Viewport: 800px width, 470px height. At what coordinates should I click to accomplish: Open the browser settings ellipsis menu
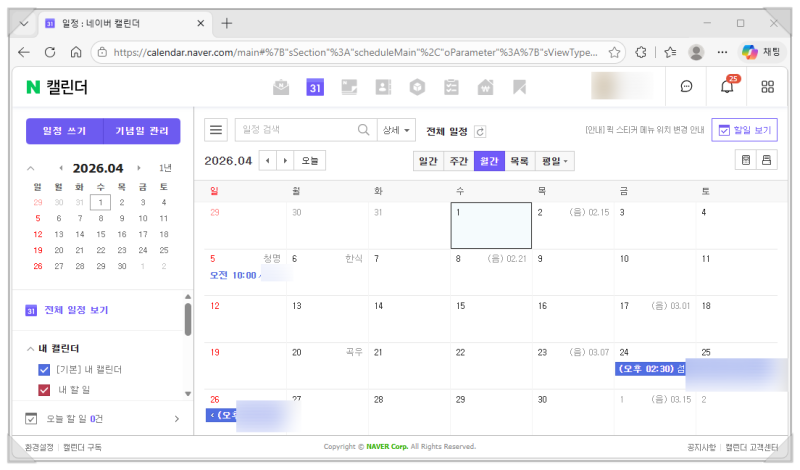[722, 52]
